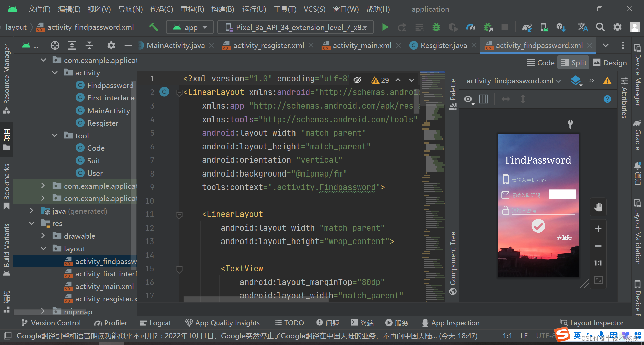Switch editor to Design mode
The height and width of the screenshot is (345, 644).
[x=610, y=63]
